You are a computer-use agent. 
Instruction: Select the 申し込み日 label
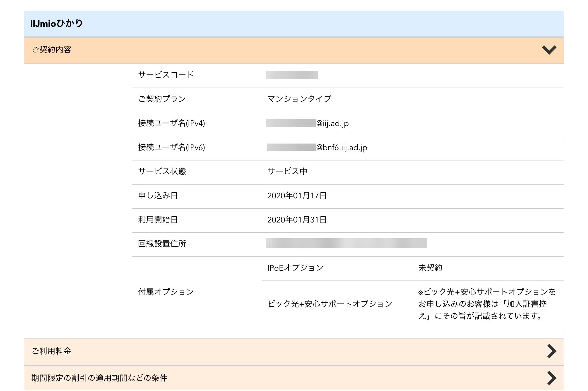point(158,195)
